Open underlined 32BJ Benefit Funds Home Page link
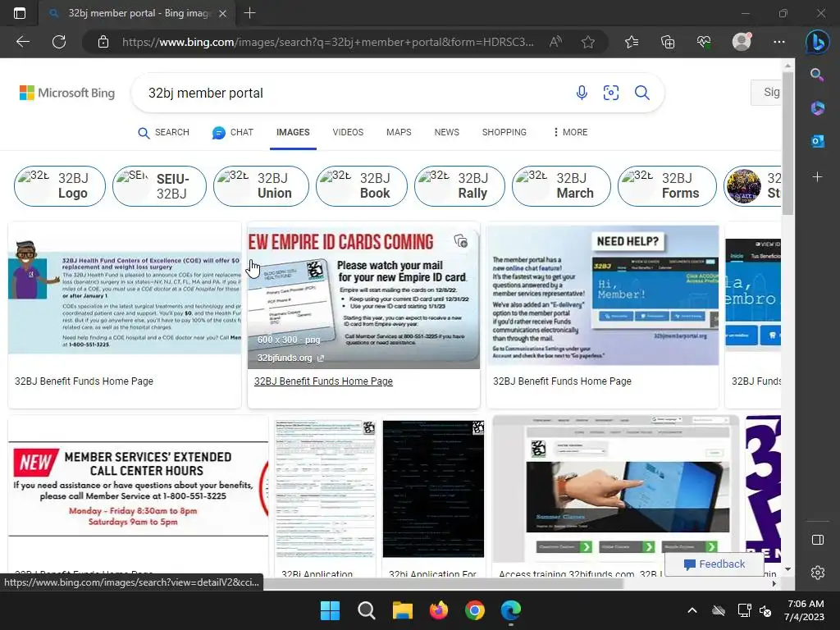Image resolution: width=840 pixels, height=630 pixels. 323,381
